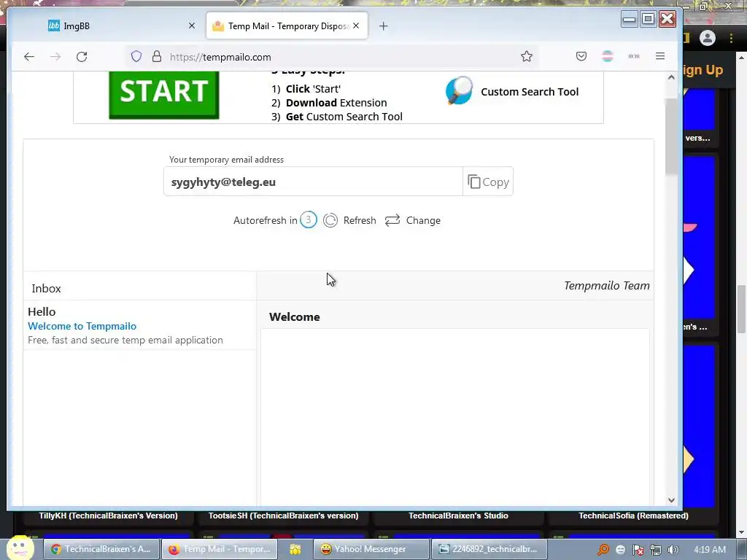The height and width of the screenshot is (560, 747).
Task: Click the Change arrows icon
Action: (x=392, y=220)
